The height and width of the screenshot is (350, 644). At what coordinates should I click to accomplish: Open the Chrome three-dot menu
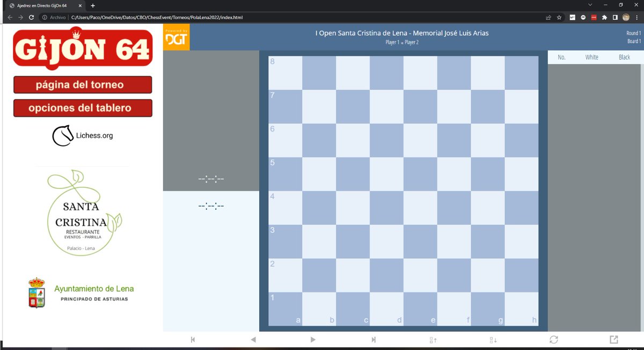[x=637, y=17]
